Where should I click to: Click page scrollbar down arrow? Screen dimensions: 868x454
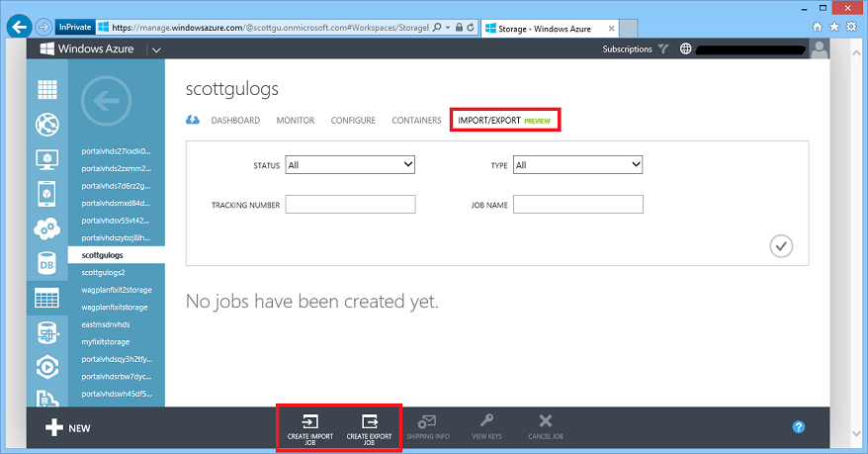(x=856, y=433)
